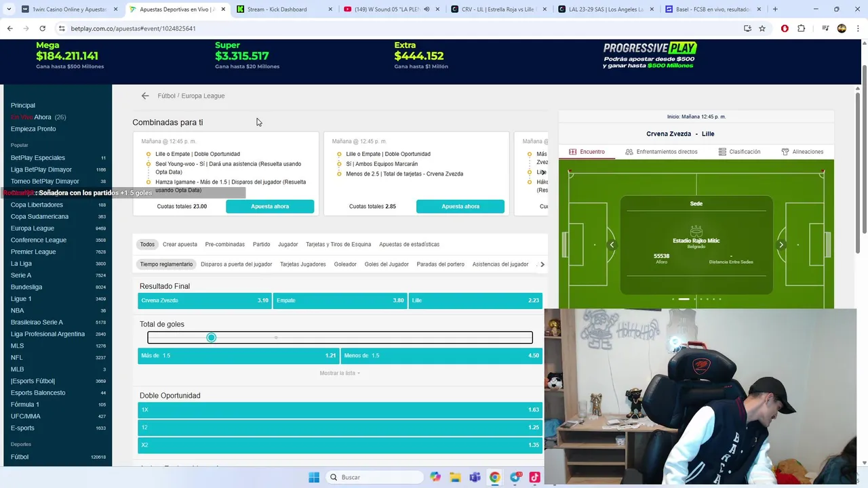The height and width of the screenshot is (488, 868).
Task: Open File Explorer from the taskbar
Action: click(455, 477)
